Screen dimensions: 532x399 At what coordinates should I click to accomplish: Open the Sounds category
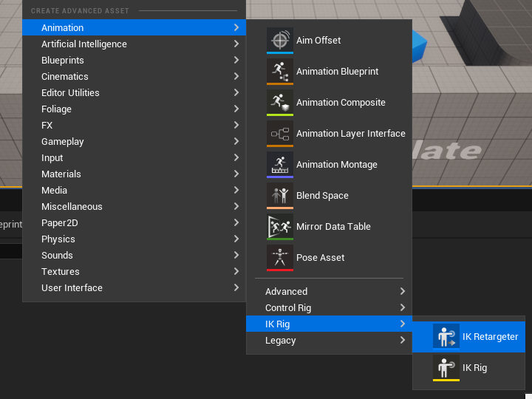[x=134, y=256]
